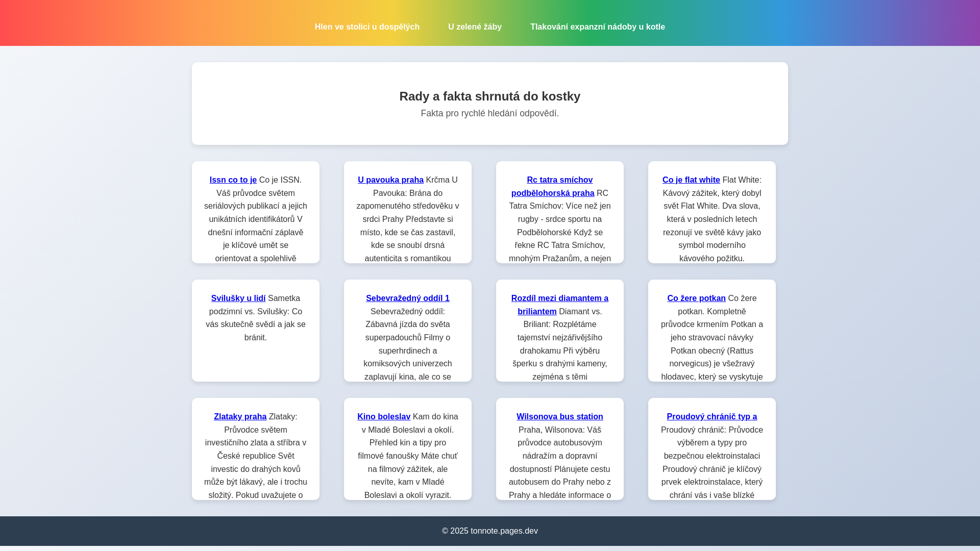The width and height of the screenshot is (980, 551).
Task: Open 'Tlakování expanzní nádoby u kotle' link
Action: 597,27
